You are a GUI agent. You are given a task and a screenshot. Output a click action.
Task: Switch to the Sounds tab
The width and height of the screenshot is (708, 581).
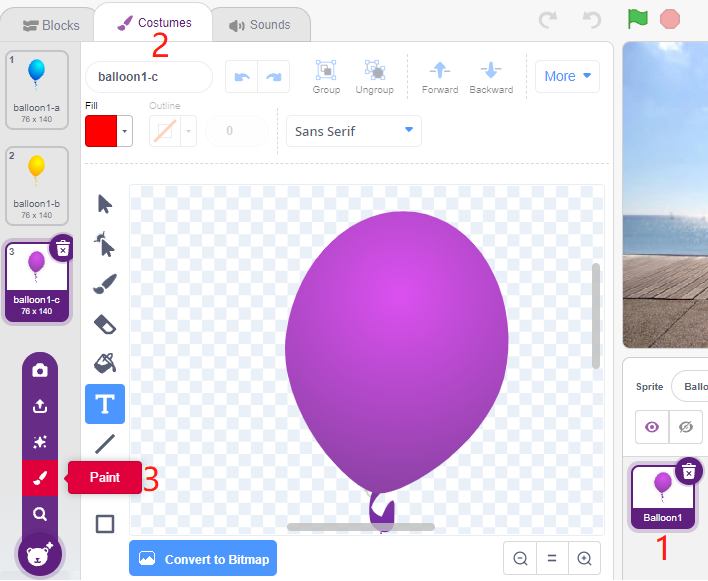click(260, 25)
